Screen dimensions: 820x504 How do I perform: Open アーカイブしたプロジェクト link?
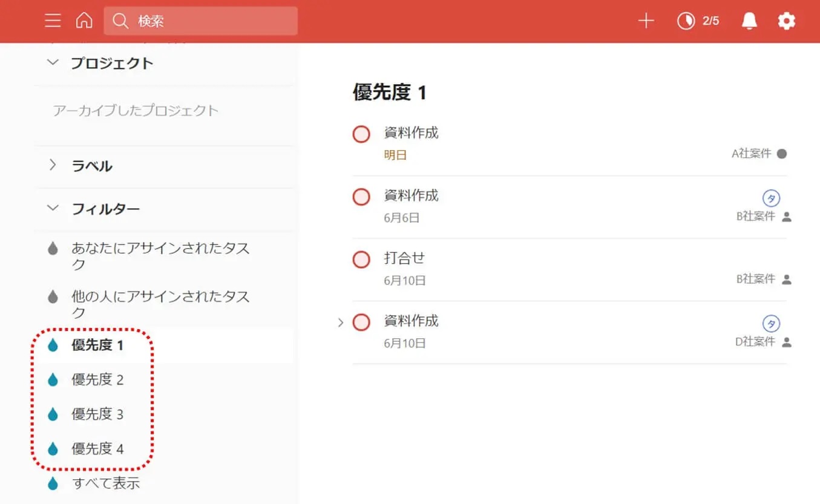click(136, 111)
